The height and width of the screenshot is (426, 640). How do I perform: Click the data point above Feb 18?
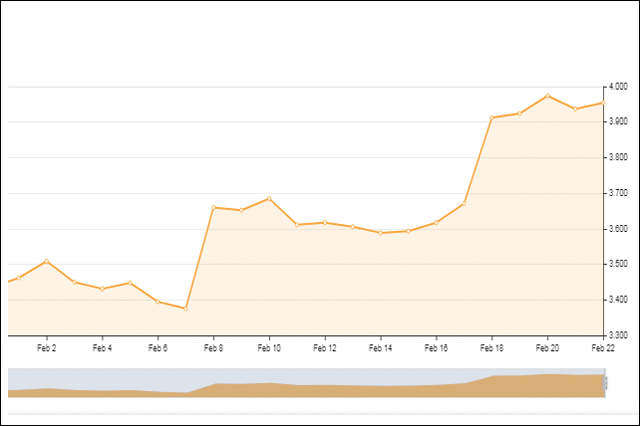492,118
